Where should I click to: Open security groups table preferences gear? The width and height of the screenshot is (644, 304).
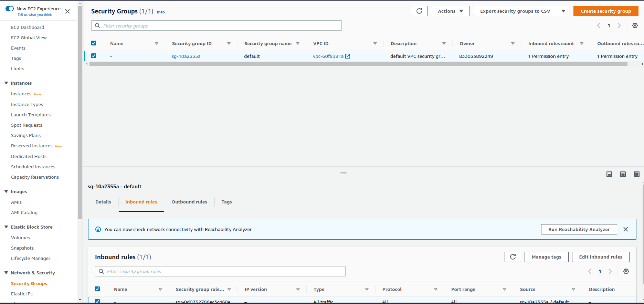point(635,25)
